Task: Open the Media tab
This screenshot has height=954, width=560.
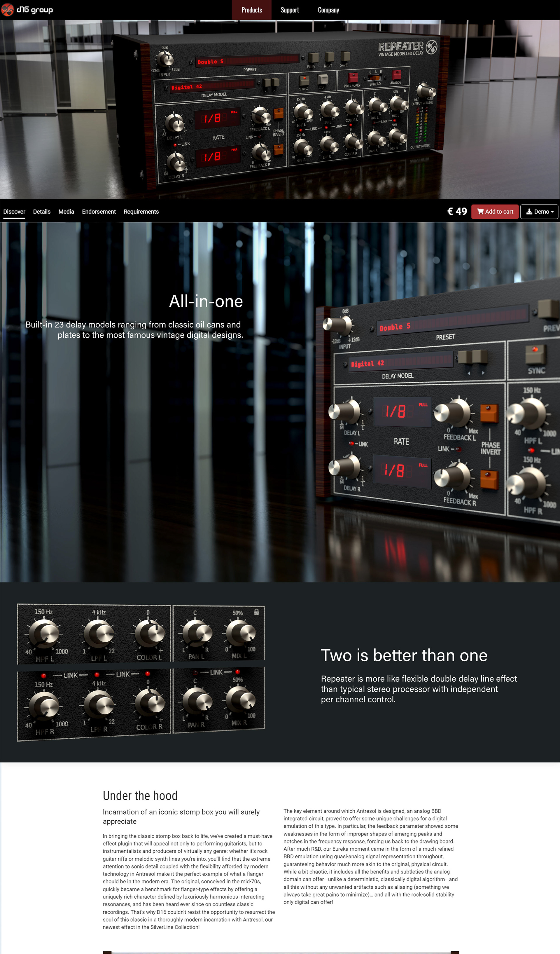Action: [66, 212]
